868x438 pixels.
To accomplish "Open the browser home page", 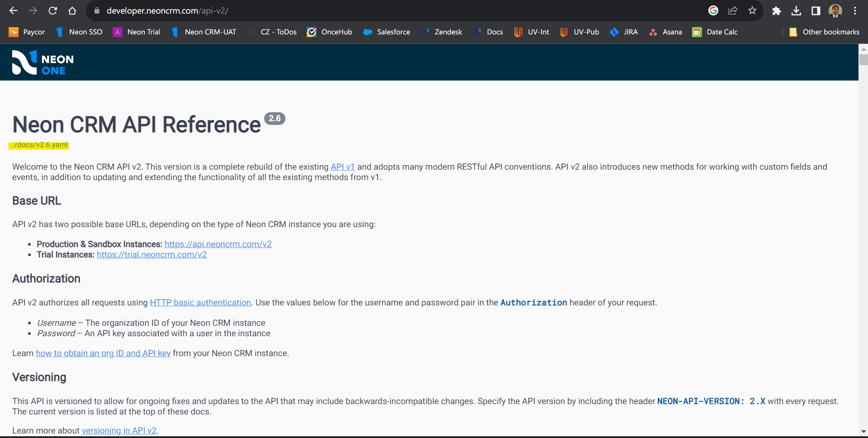I will [x=72, y=10].
